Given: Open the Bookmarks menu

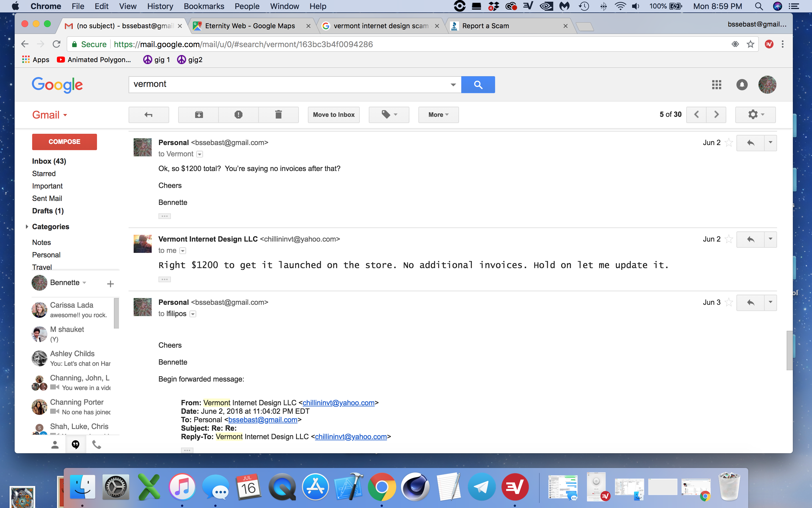Looking at the screenshot, I should 204,6.
